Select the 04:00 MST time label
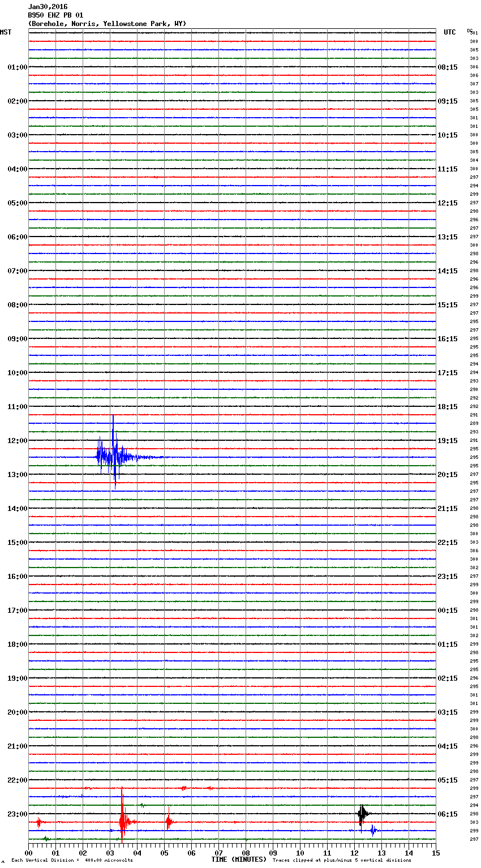This screenshot has width=481, height=868. [17, 169]
